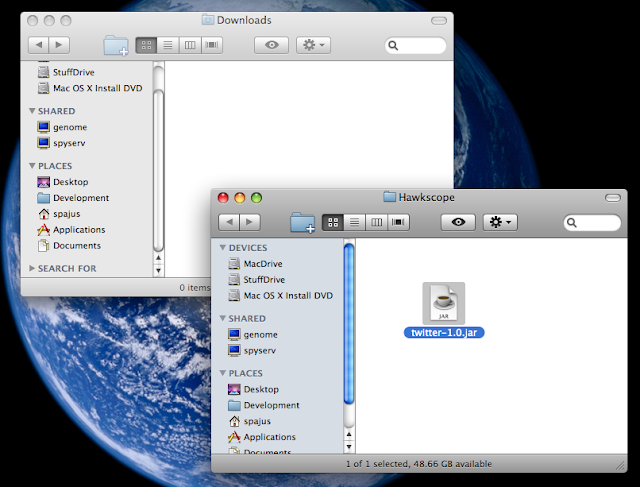Click New Folder icon in Downloads toolbar
This screenshot has width=640, height=487.
pyautogui.click(x=116, y=45)
